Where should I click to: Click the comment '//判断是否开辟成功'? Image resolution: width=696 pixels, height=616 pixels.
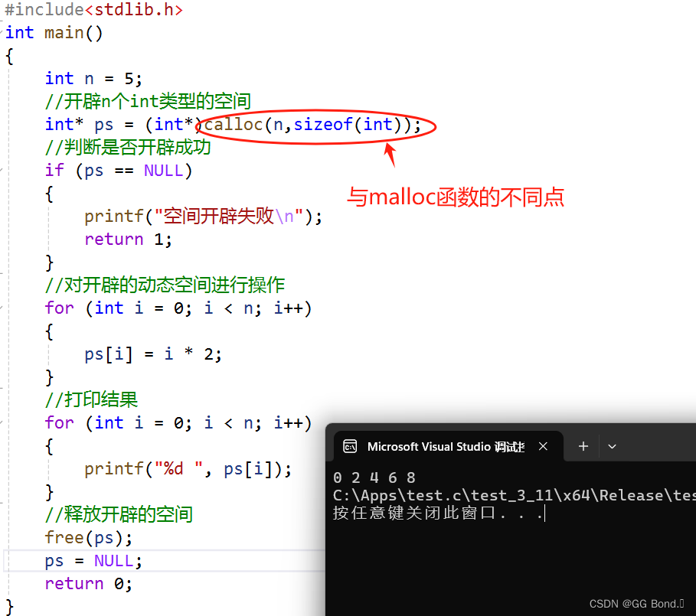pos(128,147)
